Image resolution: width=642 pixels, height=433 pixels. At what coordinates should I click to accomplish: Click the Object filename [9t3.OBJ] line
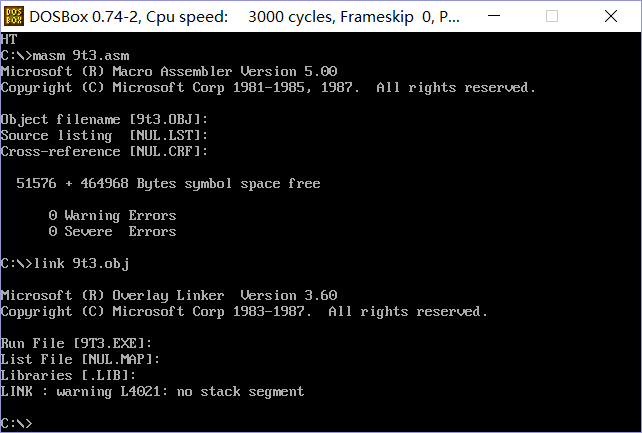pos(104,120)
